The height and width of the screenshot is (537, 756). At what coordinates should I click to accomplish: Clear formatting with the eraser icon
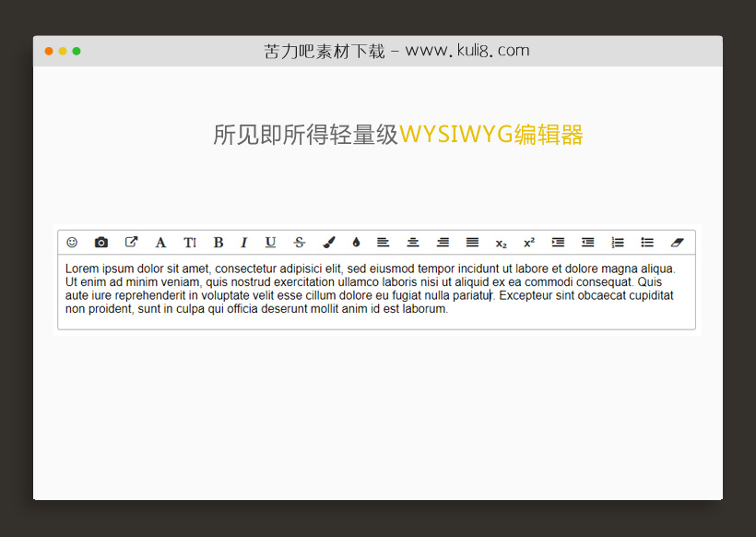676,242
